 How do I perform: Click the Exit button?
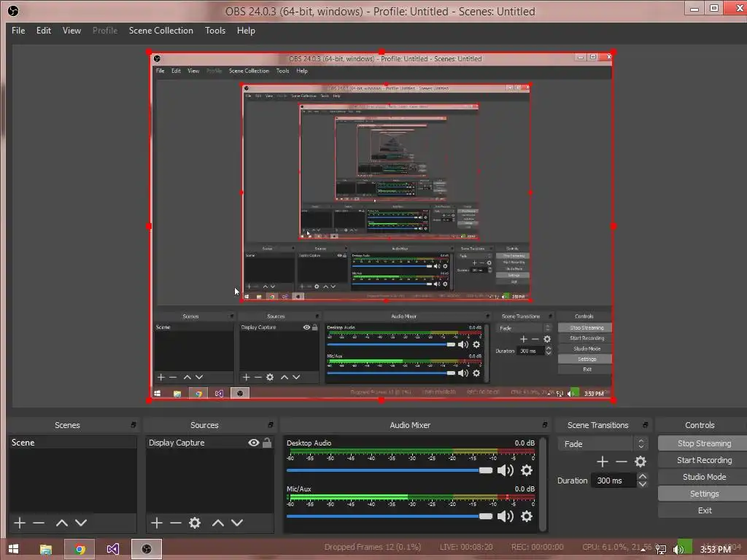pos(703,510)
